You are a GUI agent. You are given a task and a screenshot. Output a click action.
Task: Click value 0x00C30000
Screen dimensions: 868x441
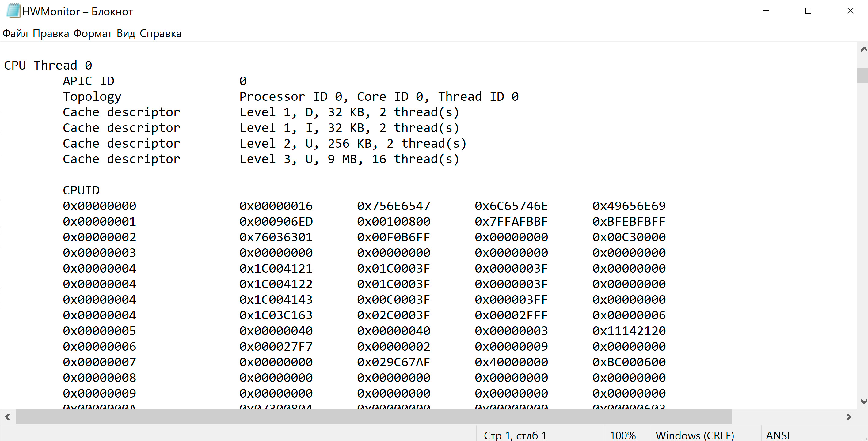point(629,237)
